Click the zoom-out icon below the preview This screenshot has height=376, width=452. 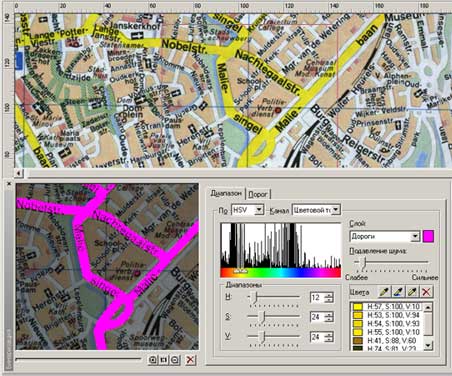tap(175, 360)
